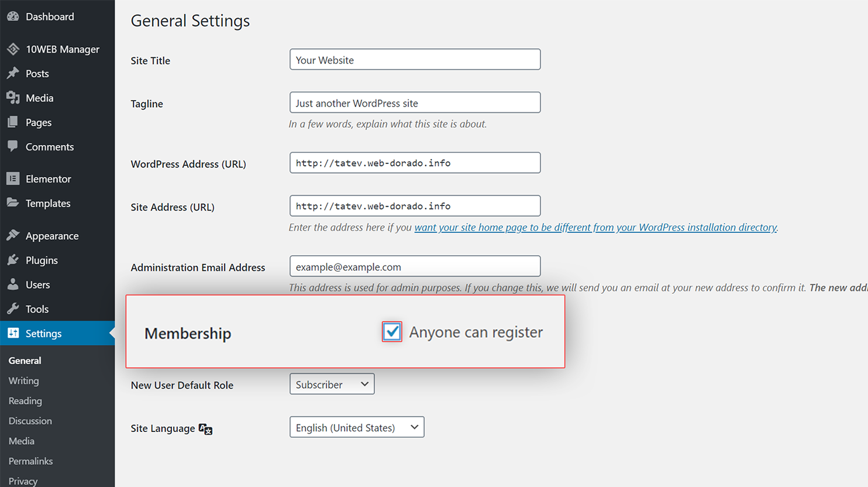Click the Administration Email Address field
This screenshot has width=868, height=487.
[415, 266]
